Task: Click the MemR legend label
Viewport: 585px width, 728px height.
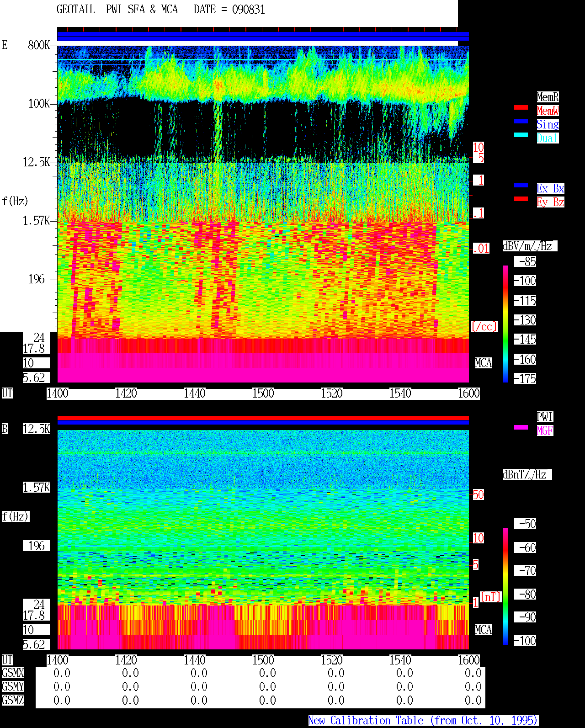Action: coord(548,97)
